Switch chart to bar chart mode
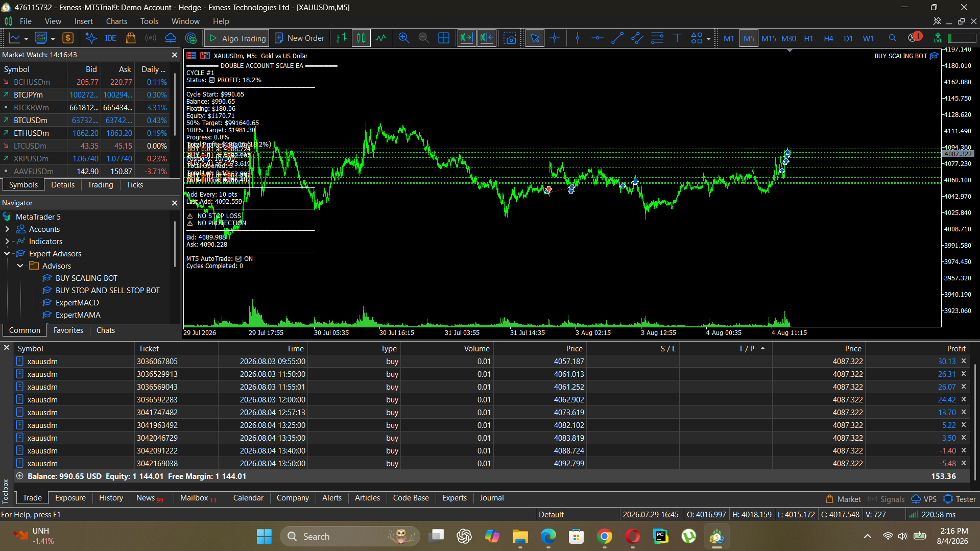Viewport: 980px width, 551px height. 341,38
